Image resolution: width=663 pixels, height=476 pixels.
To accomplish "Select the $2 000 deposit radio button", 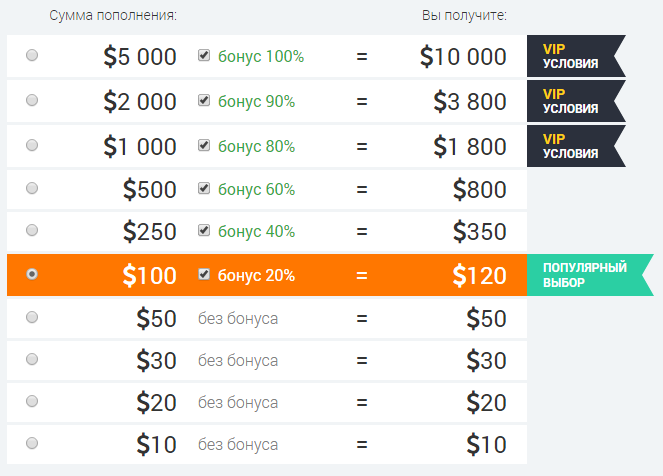I will pyautogui.click(x=32, y=100).
